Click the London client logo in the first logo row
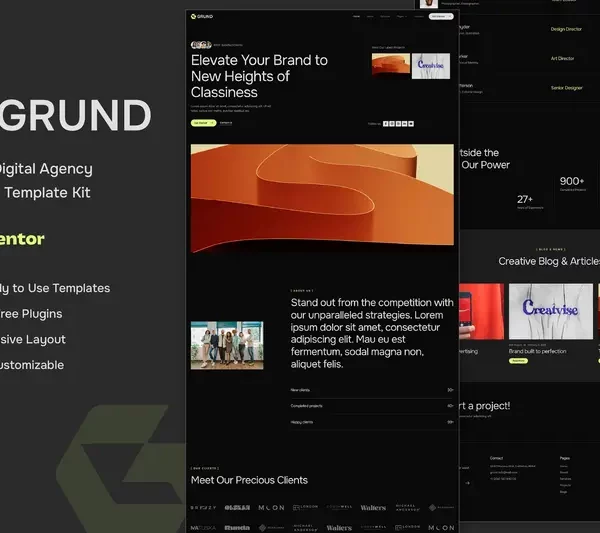The width and height of the screenshot is (600, 533). pyautogui.click(x=305, y=507)
